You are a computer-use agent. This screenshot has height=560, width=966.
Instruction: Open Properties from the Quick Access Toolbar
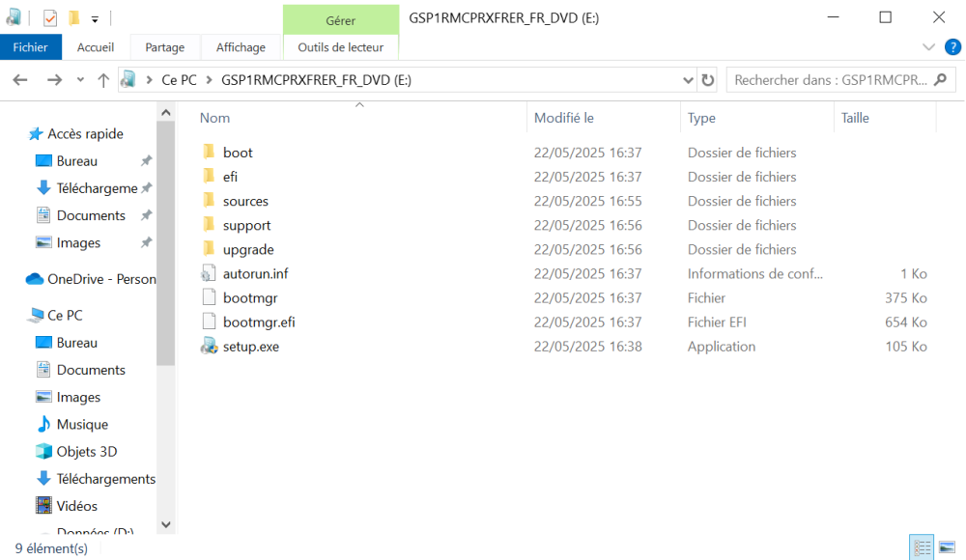click(x=49, y=16)
